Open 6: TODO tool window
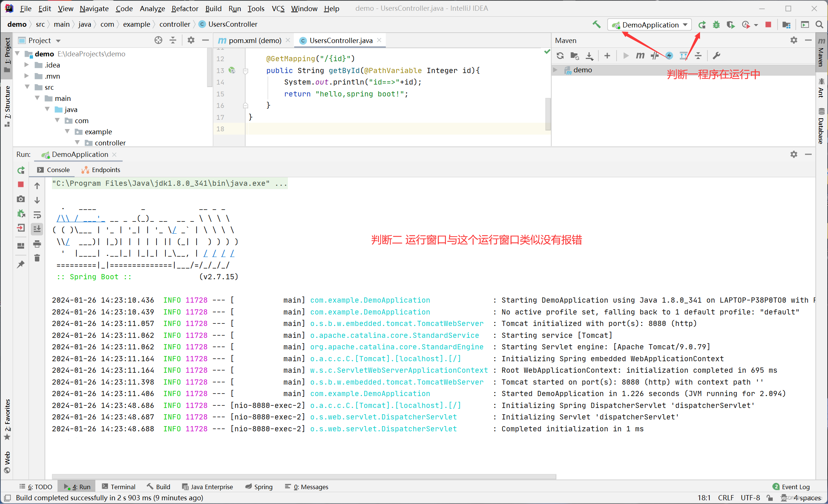Viewport: 828px width, 504px height. 36,487
